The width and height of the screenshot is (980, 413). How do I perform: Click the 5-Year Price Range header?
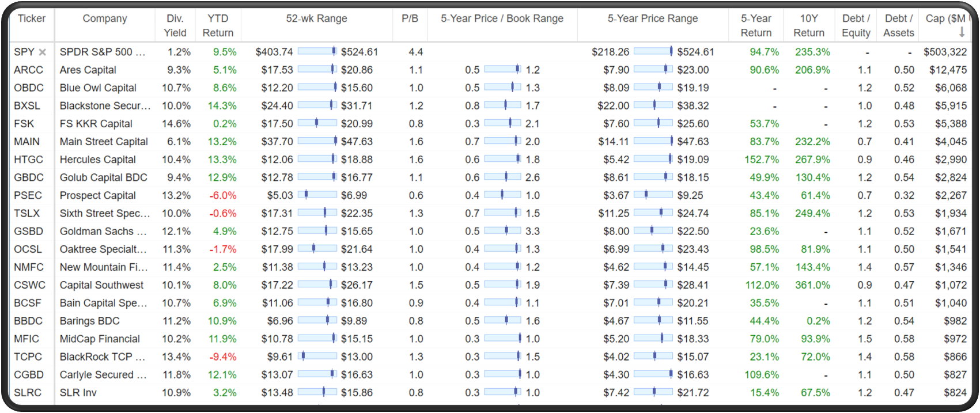(x=653, y=18)
